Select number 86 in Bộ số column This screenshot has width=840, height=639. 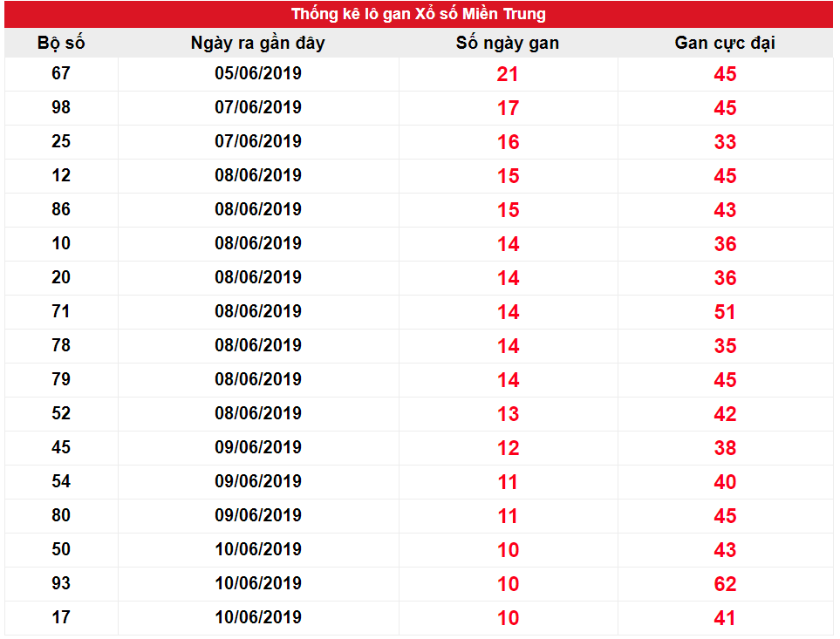[x=61, y=209]
